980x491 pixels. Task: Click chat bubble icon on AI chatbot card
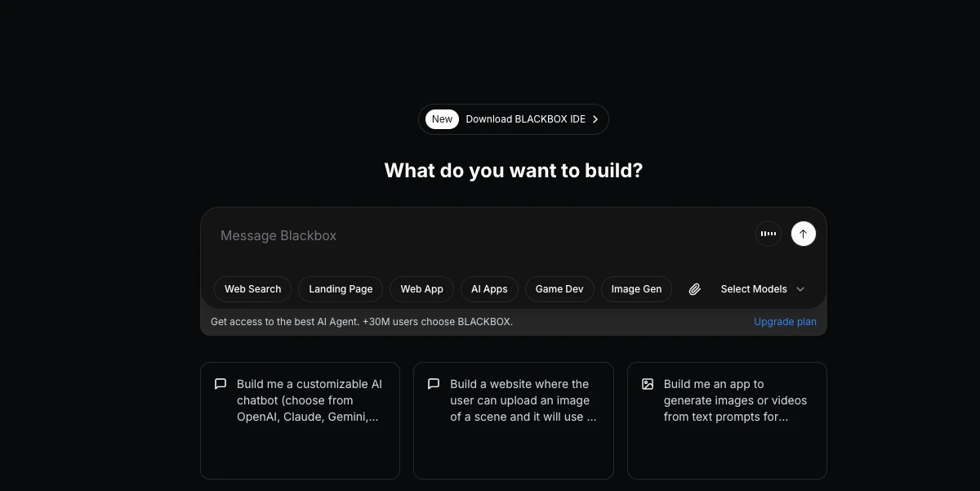(x=220, y=384)
